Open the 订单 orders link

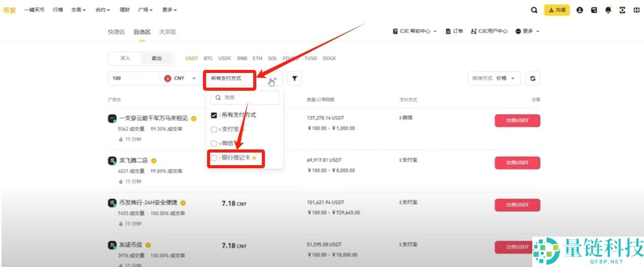pyautogui.click(x=455, y=31)
